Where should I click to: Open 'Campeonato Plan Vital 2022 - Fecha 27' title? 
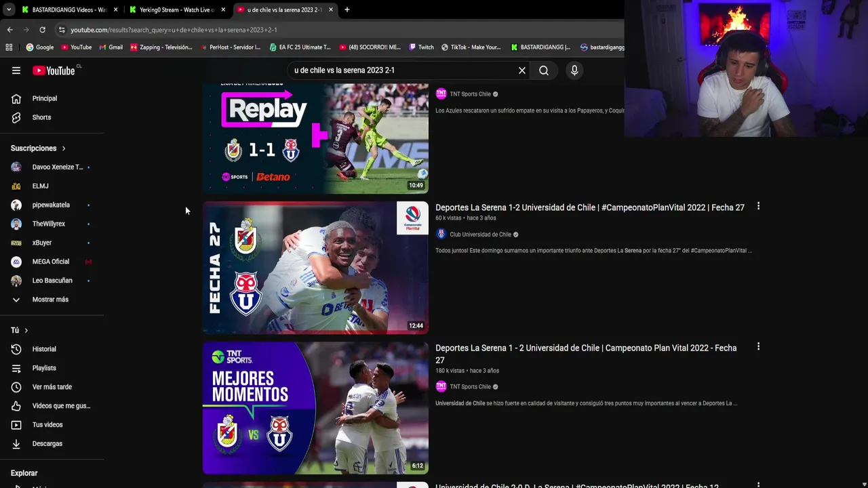click(x=586, y=354)
